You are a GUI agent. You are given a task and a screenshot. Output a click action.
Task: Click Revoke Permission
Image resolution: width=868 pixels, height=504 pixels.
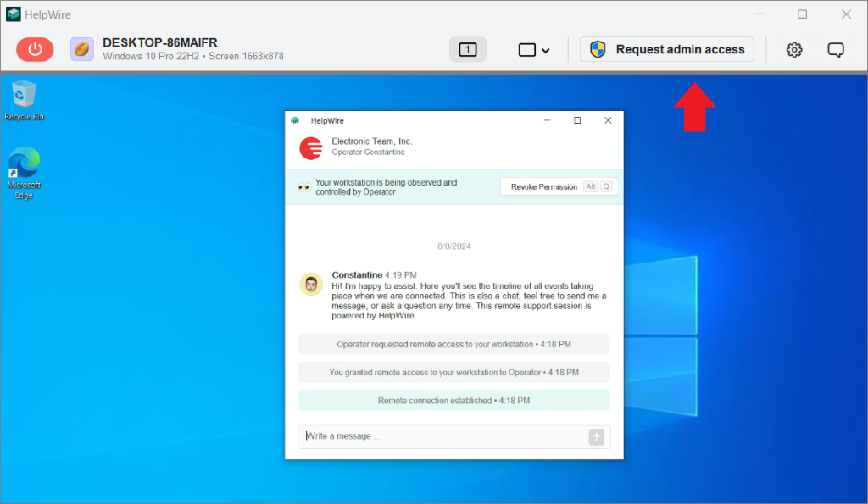542,186
